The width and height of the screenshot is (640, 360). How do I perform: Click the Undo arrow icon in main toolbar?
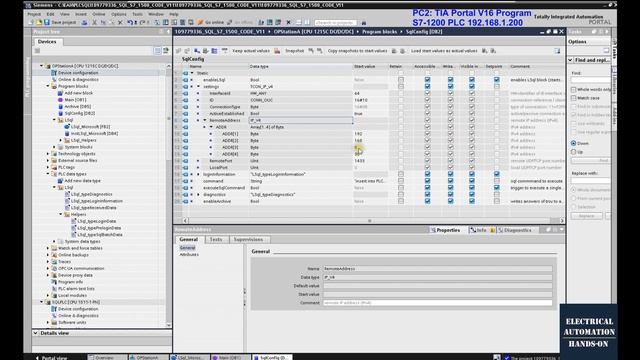point(130,22)
